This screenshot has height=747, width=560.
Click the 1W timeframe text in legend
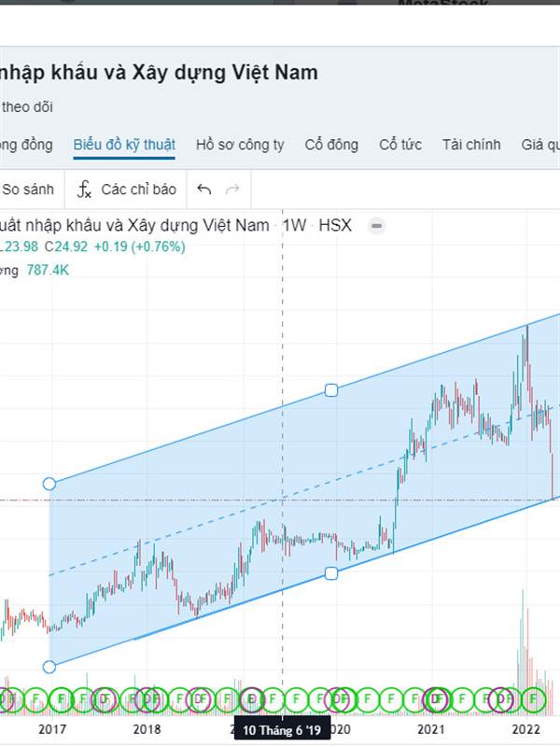click(294, 225)
